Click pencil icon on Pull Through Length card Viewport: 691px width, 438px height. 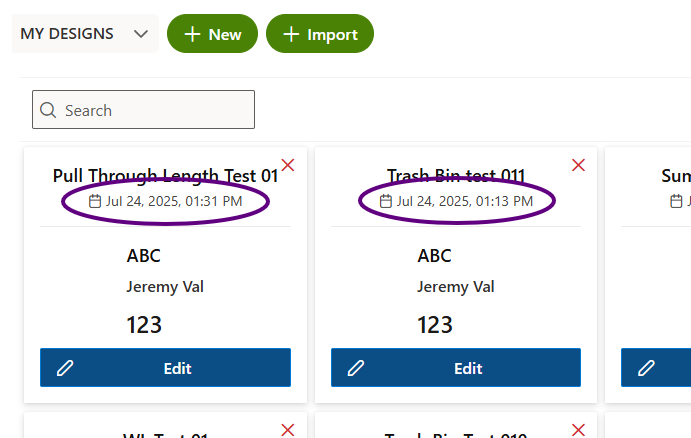point(65,368)
